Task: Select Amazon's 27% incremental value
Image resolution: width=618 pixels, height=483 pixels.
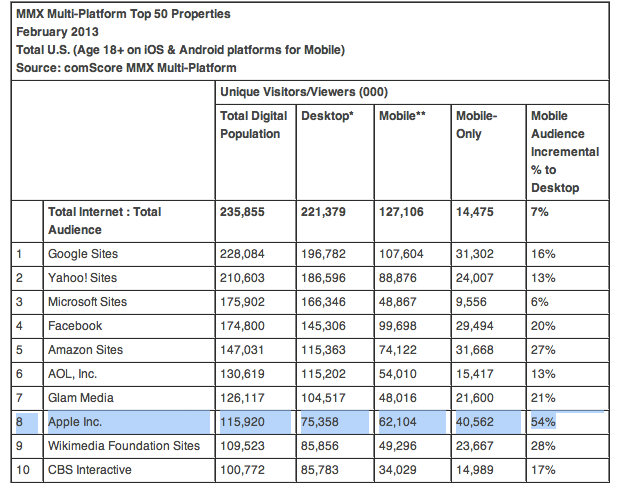Action: tap(543, 350)
